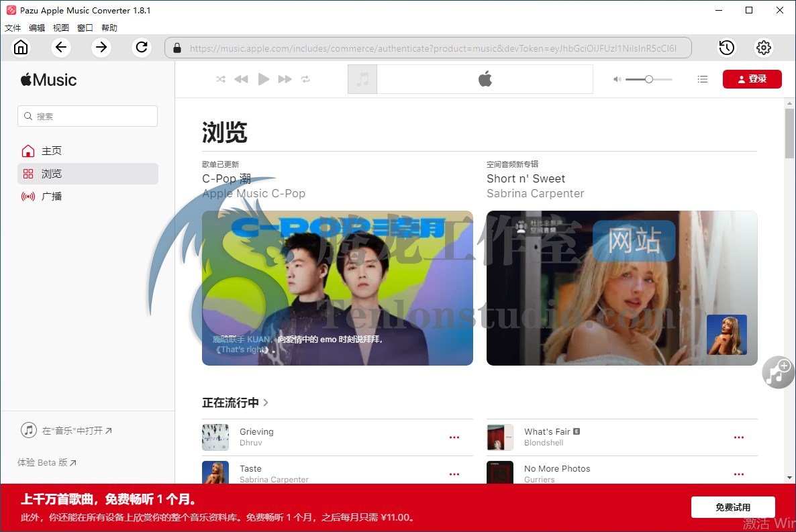Click the Gurriers artist name

[539, 479]
